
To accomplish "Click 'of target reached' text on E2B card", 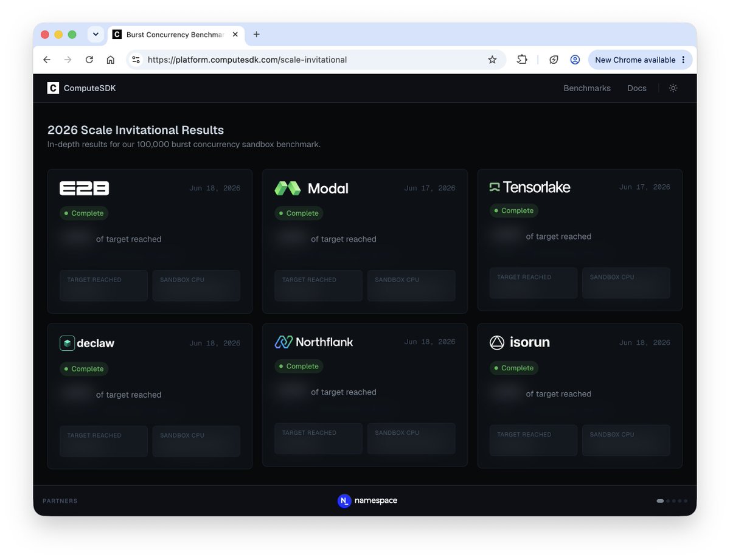I will click(x=129, y=240).
